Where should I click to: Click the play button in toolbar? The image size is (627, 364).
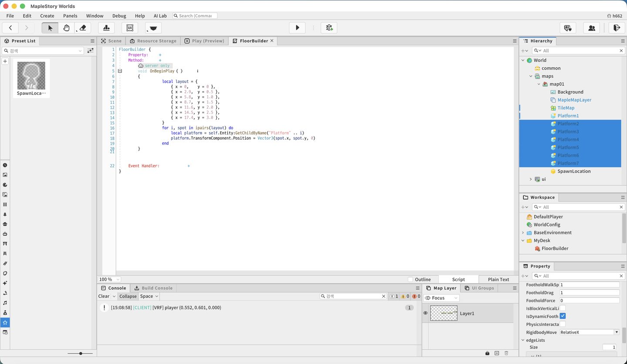pyautogui.click(x=297, y=28)
